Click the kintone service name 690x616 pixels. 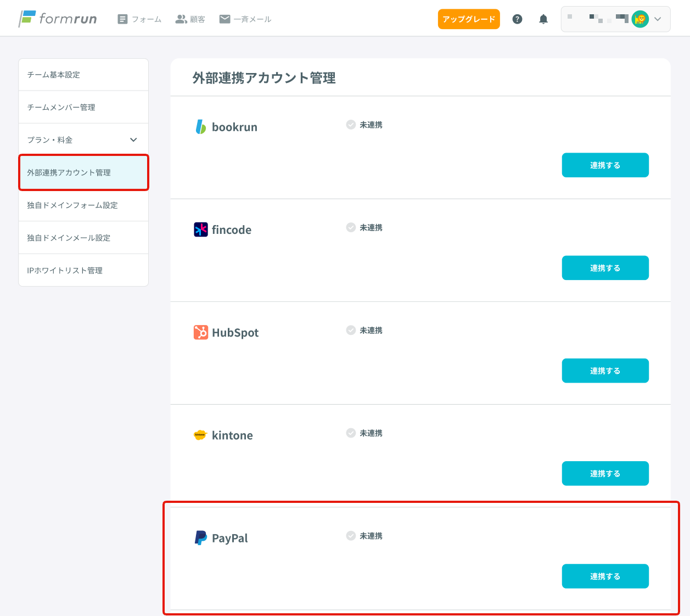pos(232,435)
